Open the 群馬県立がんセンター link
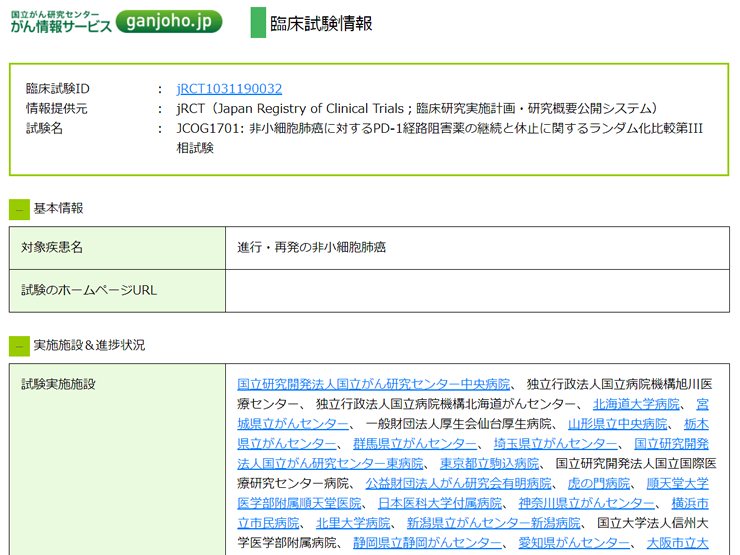 click(415, 444)
